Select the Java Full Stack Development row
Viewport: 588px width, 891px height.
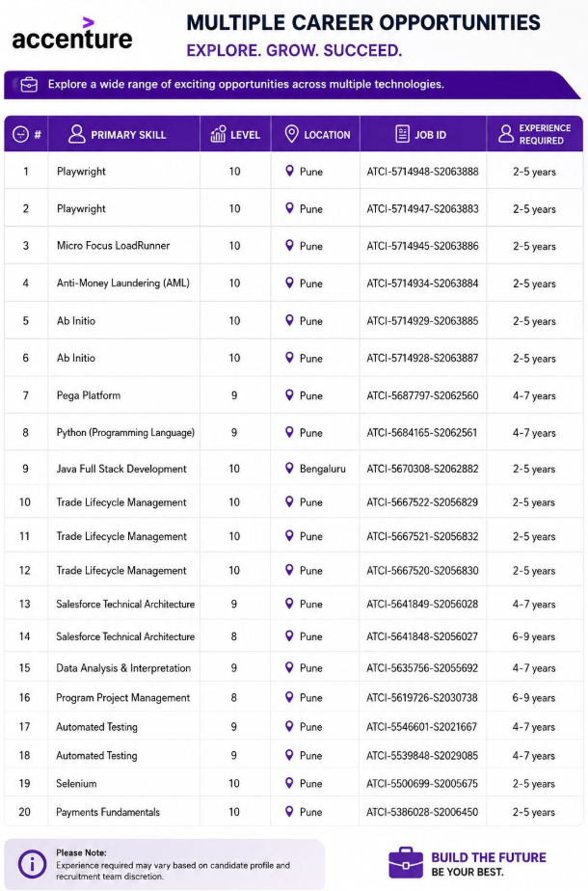tap(293, 469)
